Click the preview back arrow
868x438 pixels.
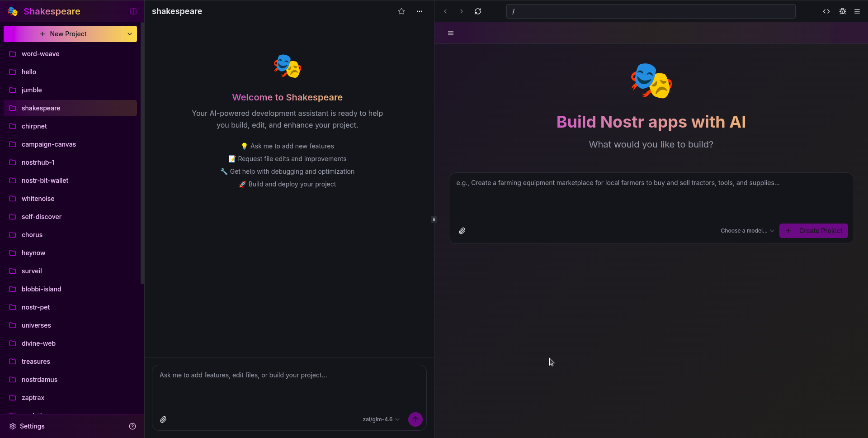coord(445,11)
